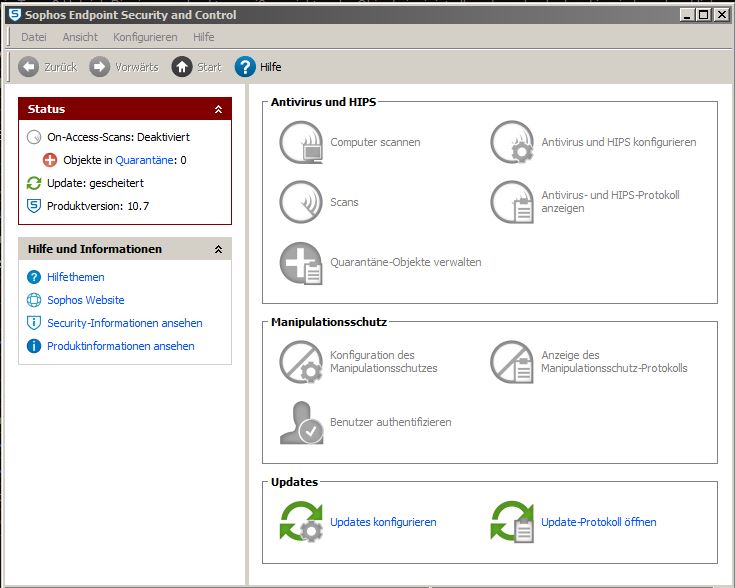Open the Scans icon

[x=301, y=202]
